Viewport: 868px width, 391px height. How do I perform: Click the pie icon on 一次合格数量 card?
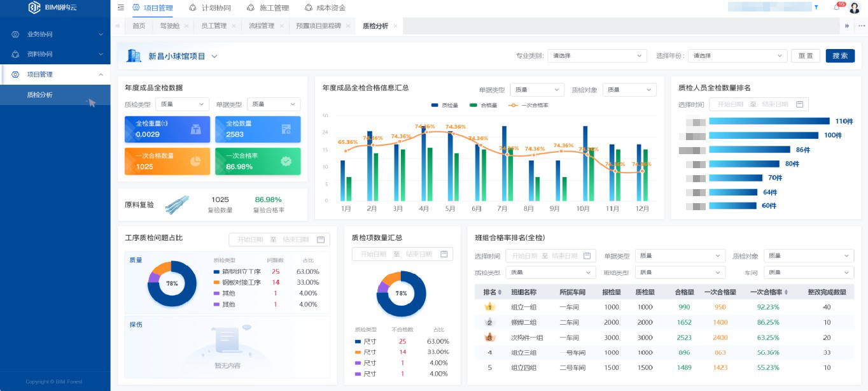196,161
